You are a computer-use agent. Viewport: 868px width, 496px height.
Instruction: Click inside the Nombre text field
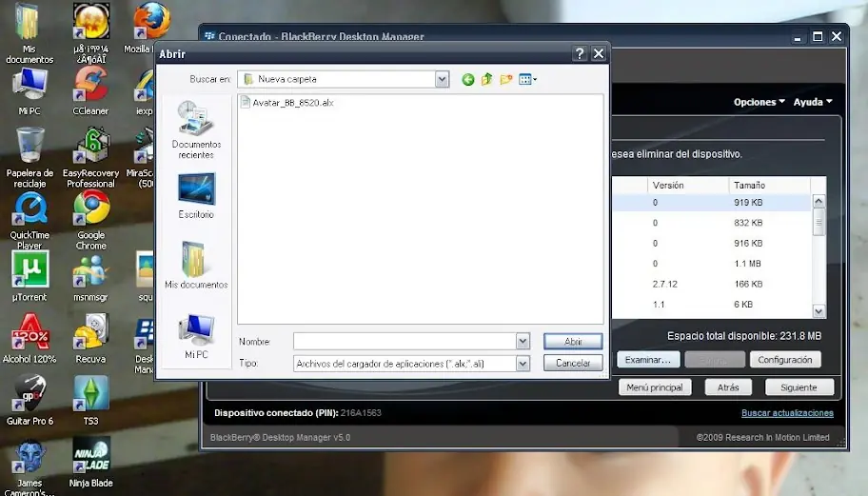point(404,341)
